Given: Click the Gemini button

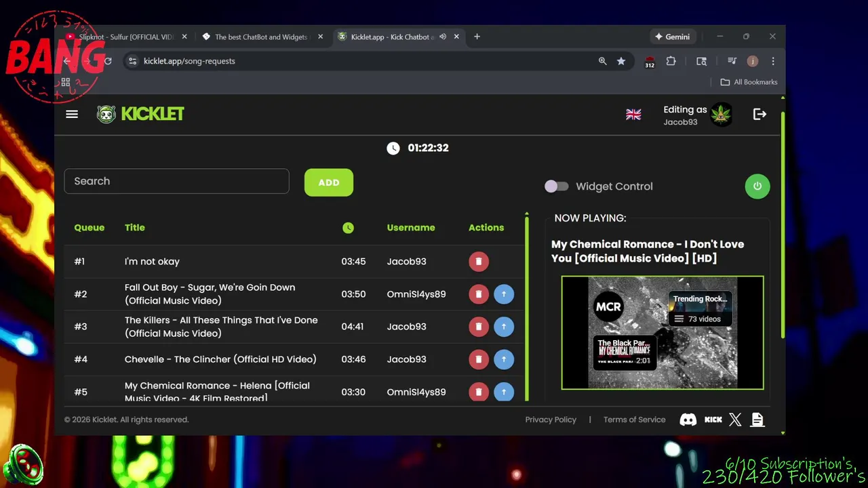Looking at the screenshot, I should coord(672,37).
